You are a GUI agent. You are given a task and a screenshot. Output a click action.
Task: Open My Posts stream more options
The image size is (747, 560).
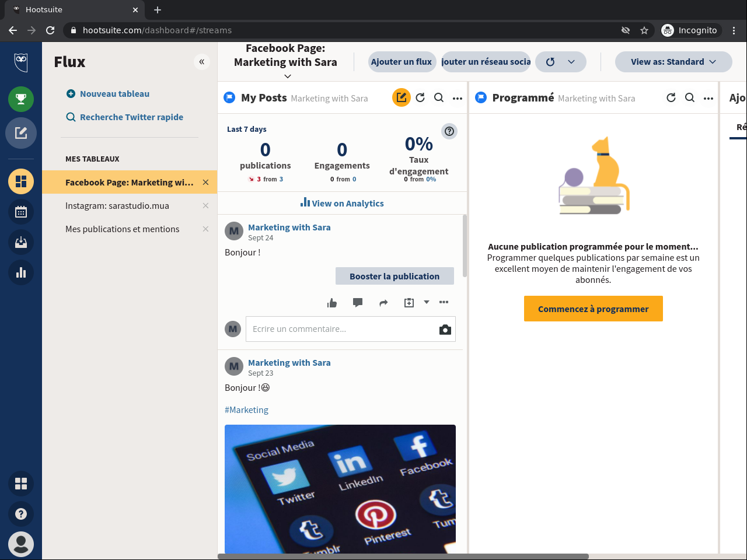[x=458, y=99]
